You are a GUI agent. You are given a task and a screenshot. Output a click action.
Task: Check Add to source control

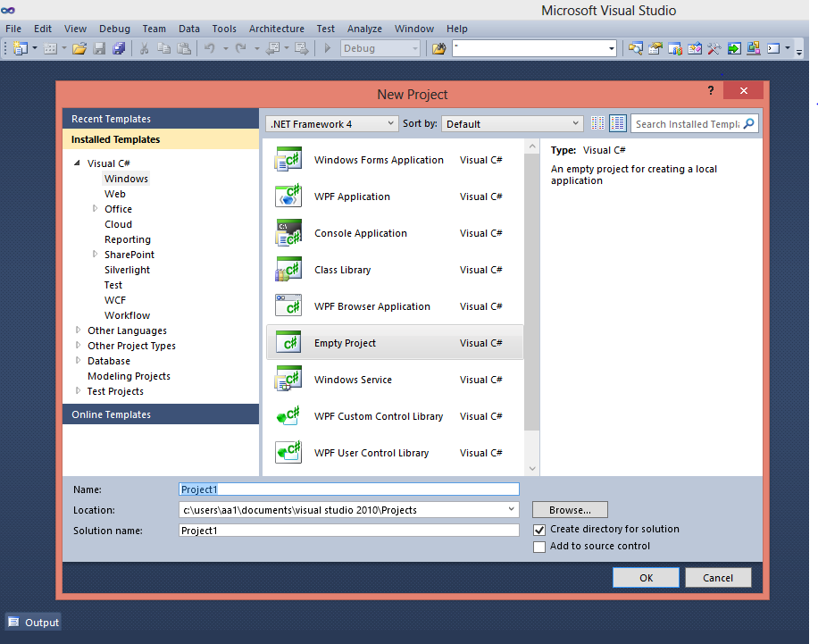click(x=539, y=547)
